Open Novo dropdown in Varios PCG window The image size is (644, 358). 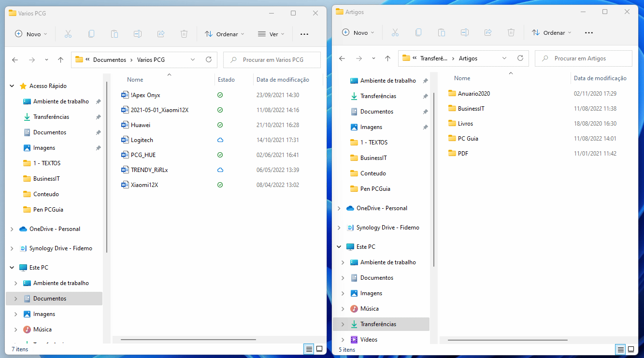[31, 34]
